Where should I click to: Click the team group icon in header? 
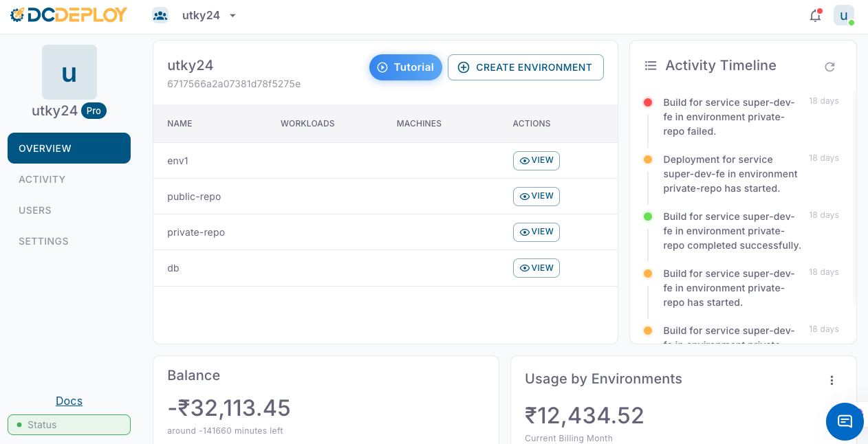pos(160,15)
